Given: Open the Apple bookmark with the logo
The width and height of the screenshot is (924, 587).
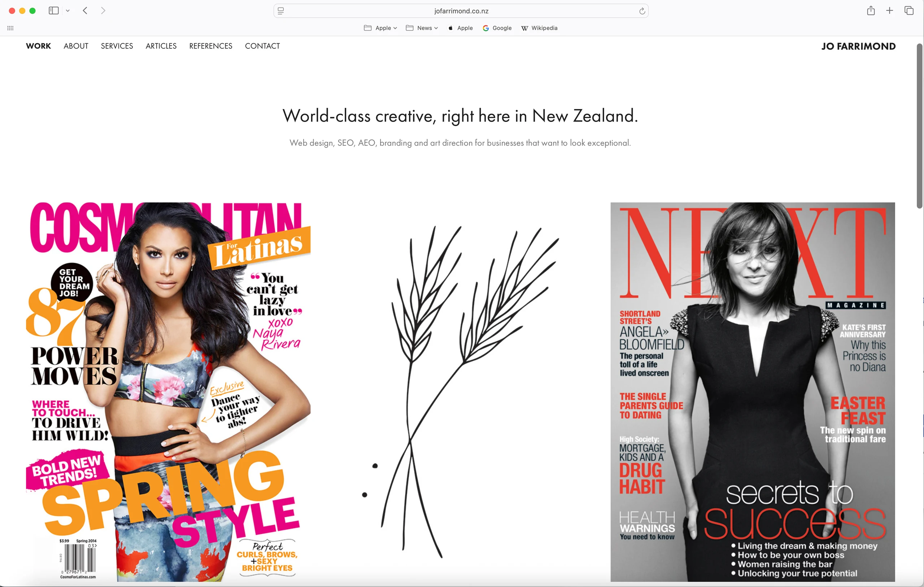Looking at the screenshot, I should [x=461, y=28].
